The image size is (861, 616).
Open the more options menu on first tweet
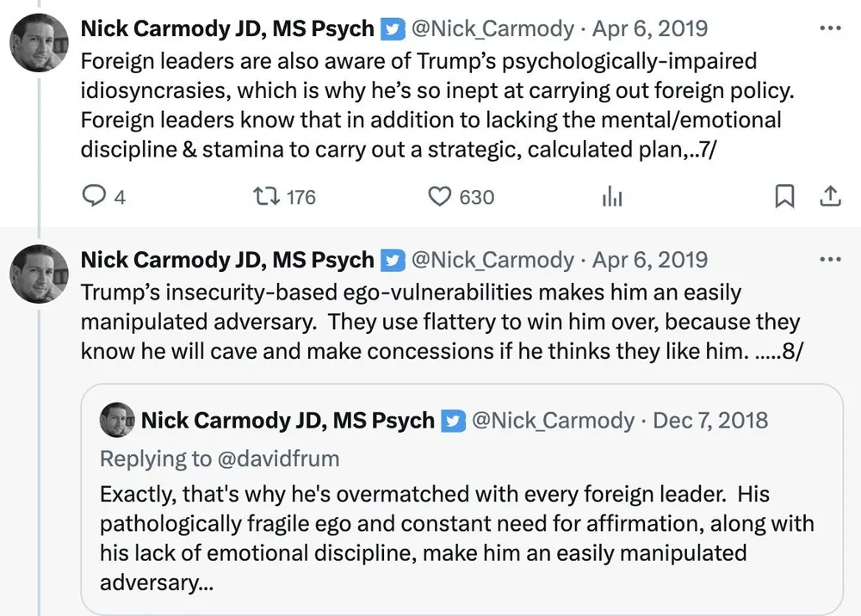tap(829, 28)
